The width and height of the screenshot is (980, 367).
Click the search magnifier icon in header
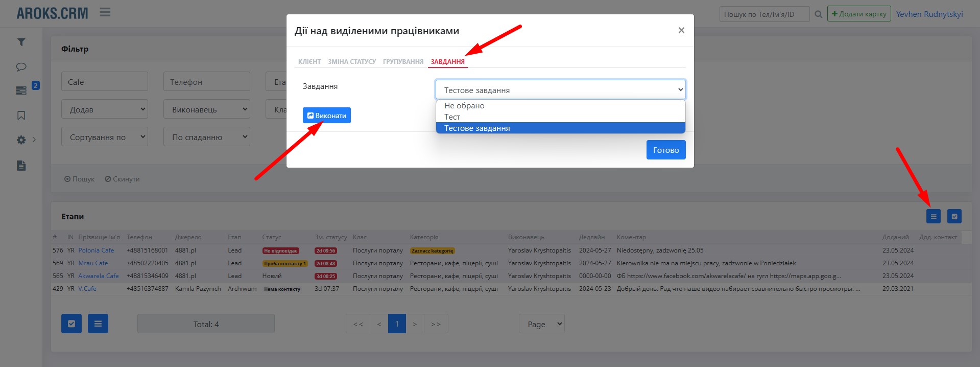(818, 14)
